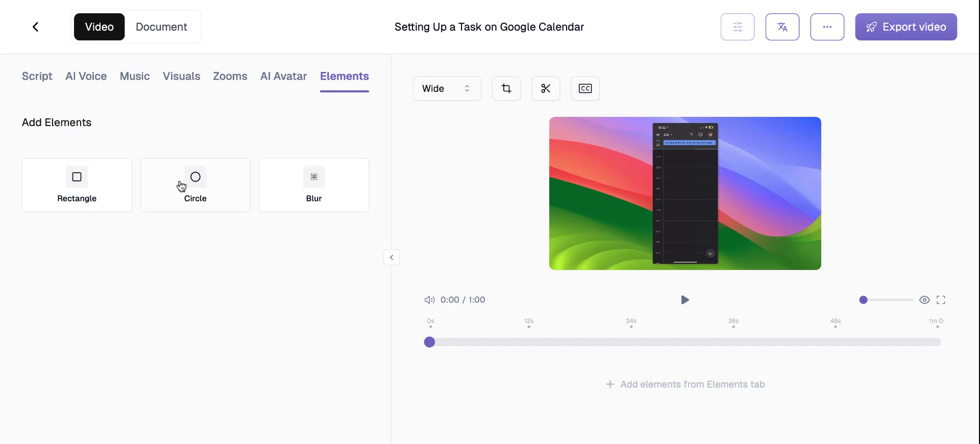Click the 12s timeline marker
The image size is (980, 444).
pos(529,323)
